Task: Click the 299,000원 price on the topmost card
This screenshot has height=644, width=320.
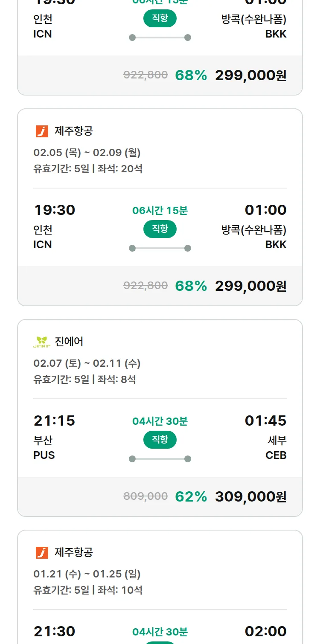Action: [250, 75]
